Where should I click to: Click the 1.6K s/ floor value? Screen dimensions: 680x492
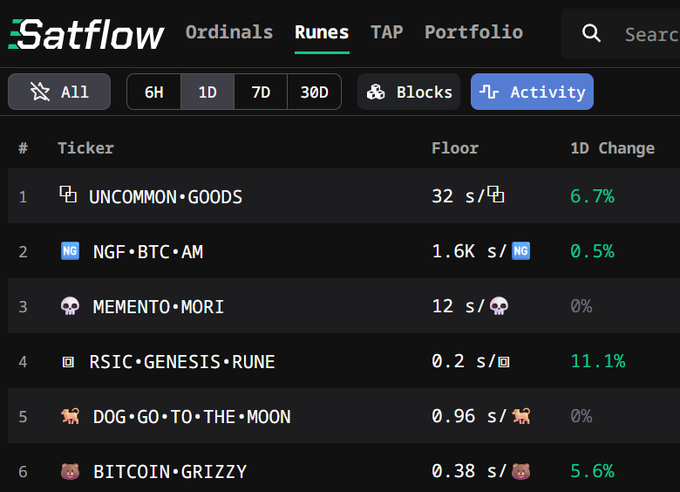click(469, 251)
